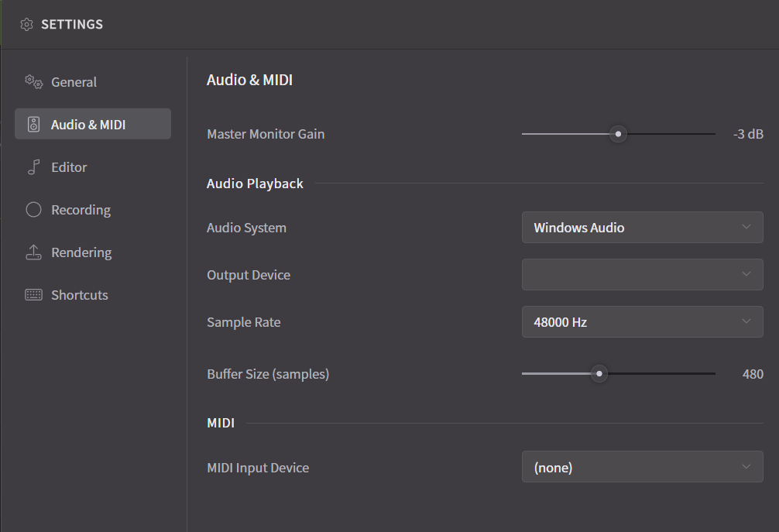
Task: Switch to the Editor settings tab
Action: pos(93,167)
